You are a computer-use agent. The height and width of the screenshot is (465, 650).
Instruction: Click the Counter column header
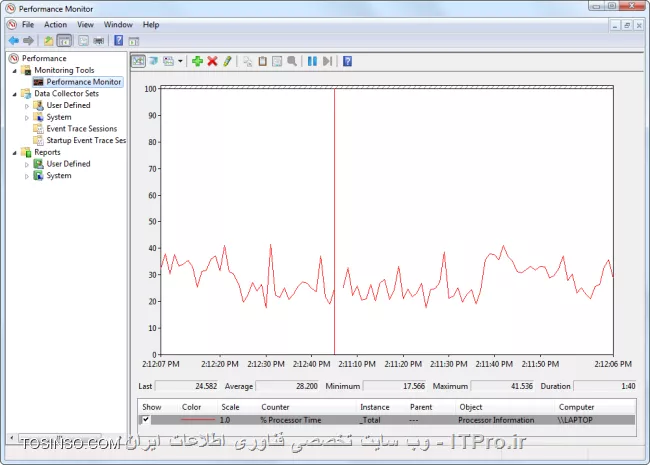[x=275, y=407]
